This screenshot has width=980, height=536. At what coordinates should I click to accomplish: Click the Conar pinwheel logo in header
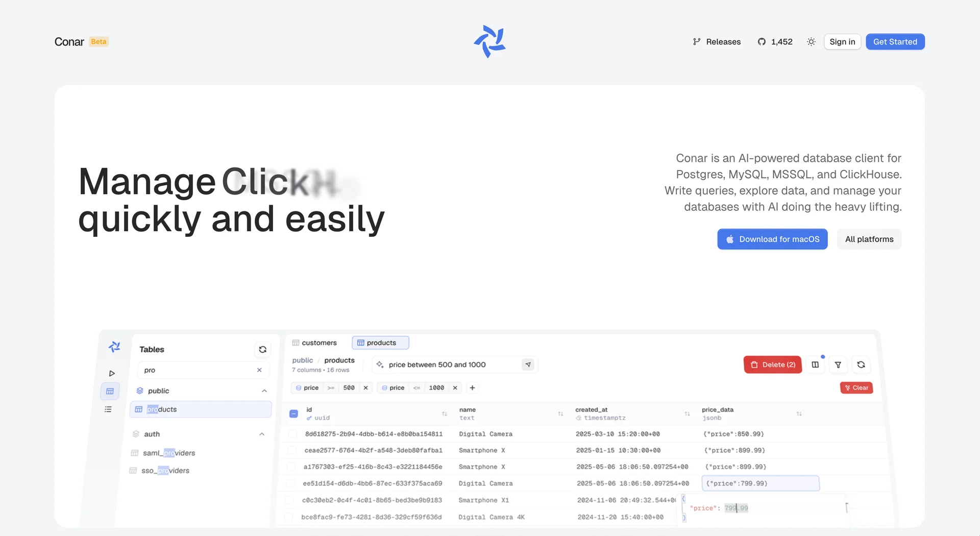(x=489, y=41)
